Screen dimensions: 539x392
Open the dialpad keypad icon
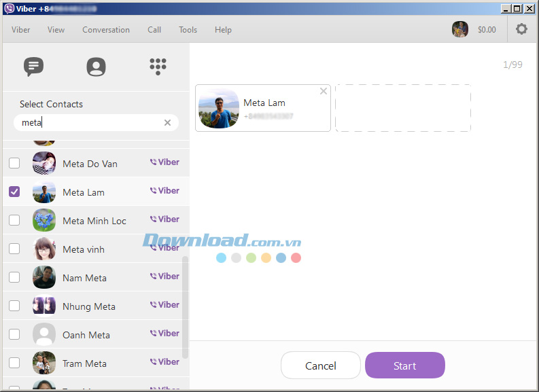click(x=158, y=67)
